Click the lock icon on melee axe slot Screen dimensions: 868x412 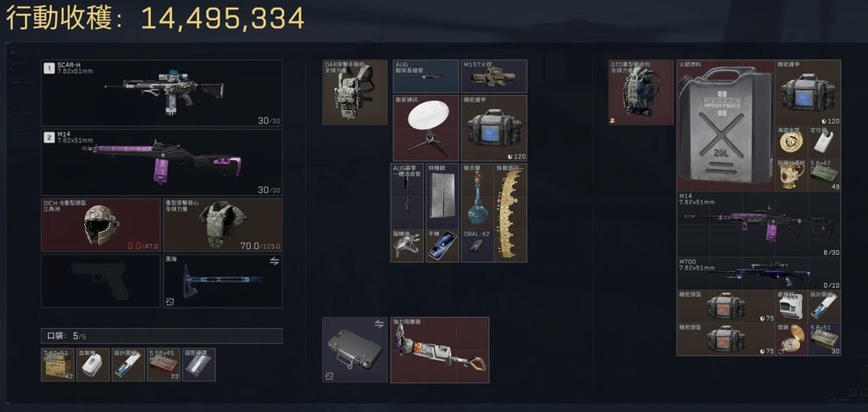point(170,302)
